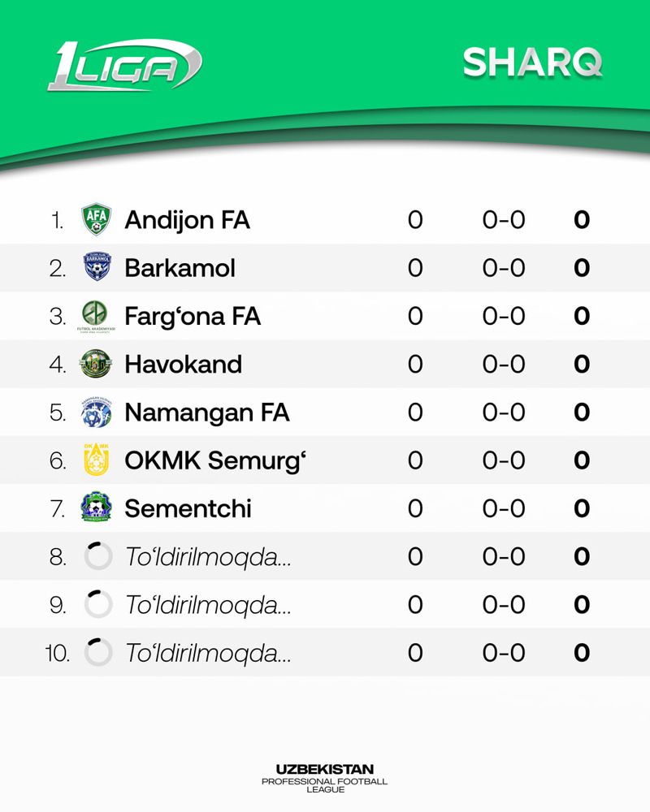Screen dimensions: 650x812
Task: Click the Namangan FA club crest
Action: coord(97,412)
